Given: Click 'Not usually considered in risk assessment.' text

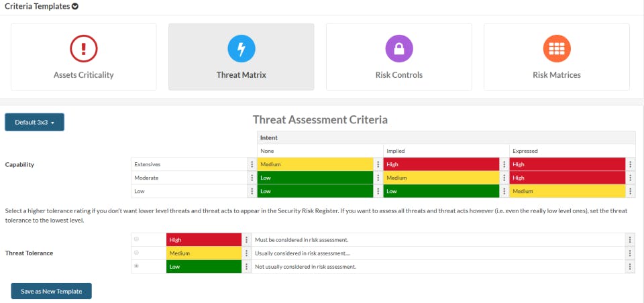Looking at the screenshot, I should point(305,267).
